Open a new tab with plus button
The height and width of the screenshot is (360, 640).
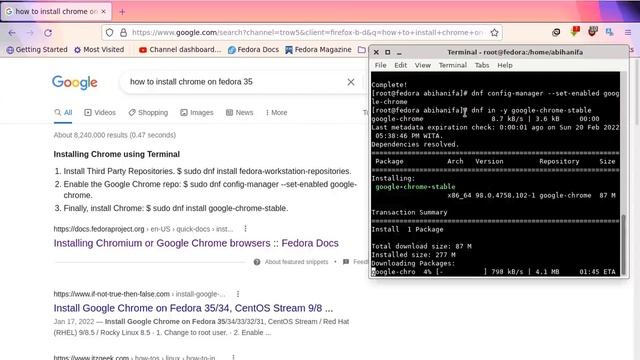pyautogui.click(x=122, y=11)
